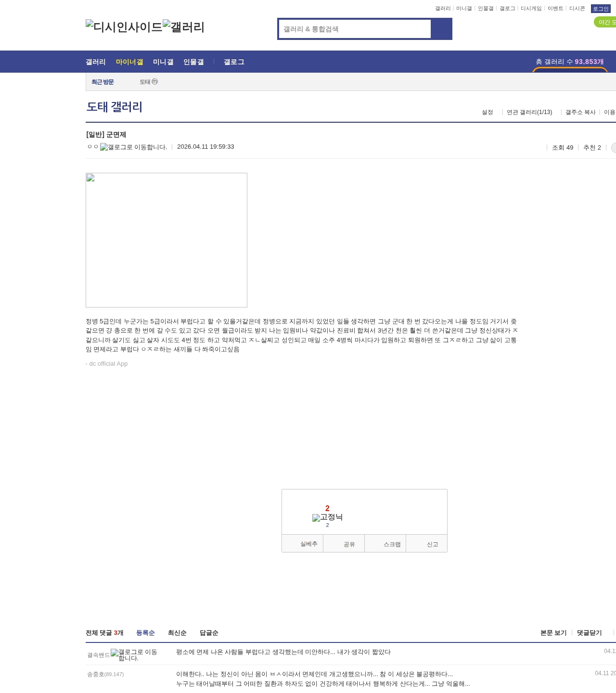616x693 pixels.
Task: Click the attached image in the post
Action: [x=167, y=240]
